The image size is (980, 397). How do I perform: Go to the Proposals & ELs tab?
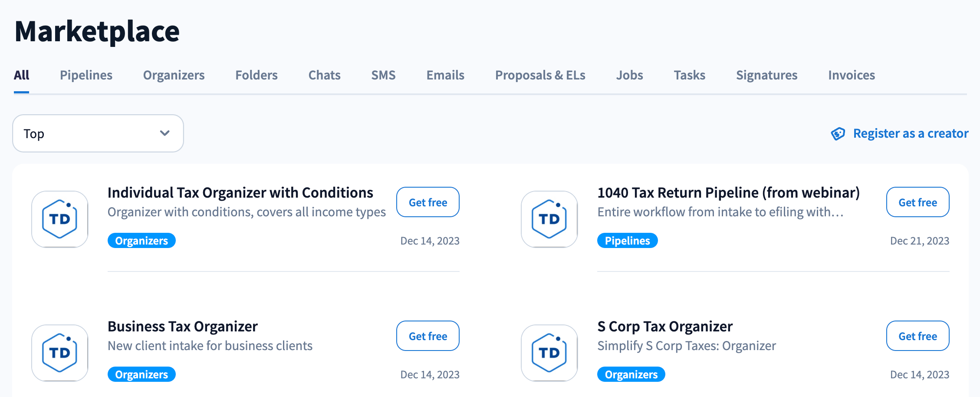(540, 75)
